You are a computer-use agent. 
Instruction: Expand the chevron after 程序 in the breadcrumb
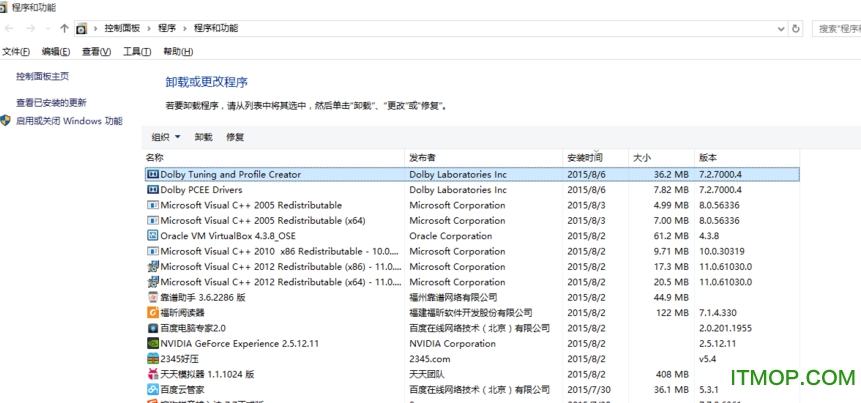[185, 29]
